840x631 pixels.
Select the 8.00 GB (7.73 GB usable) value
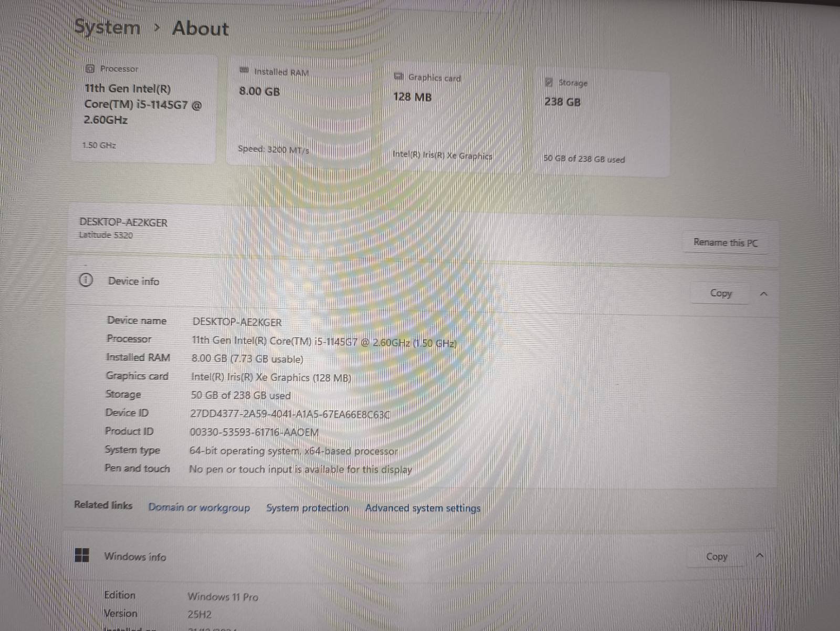tap(247, 359)
